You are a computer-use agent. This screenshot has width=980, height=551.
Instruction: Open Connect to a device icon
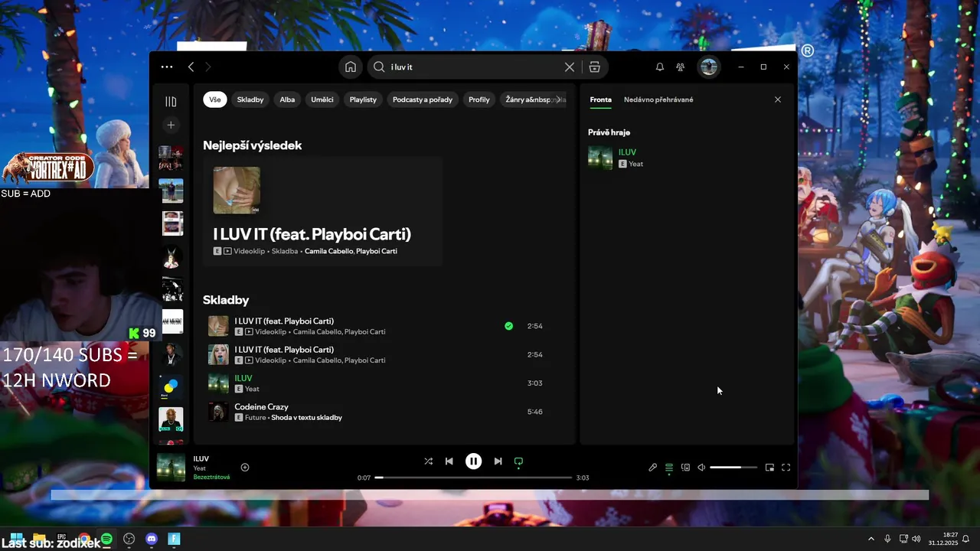click(685, 468)
